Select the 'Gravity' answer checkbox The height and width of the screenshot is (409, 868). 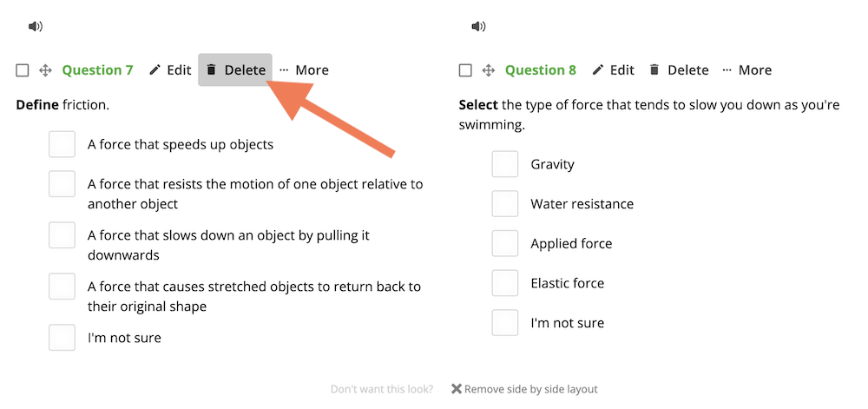[505, 164]
